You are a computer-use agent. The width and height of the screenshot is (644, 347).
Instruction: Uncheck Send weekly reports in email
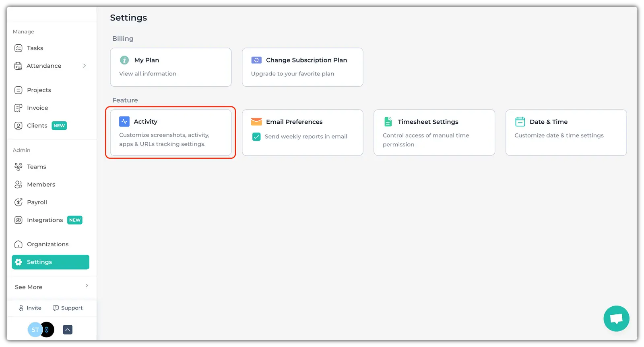pos(256,137)
